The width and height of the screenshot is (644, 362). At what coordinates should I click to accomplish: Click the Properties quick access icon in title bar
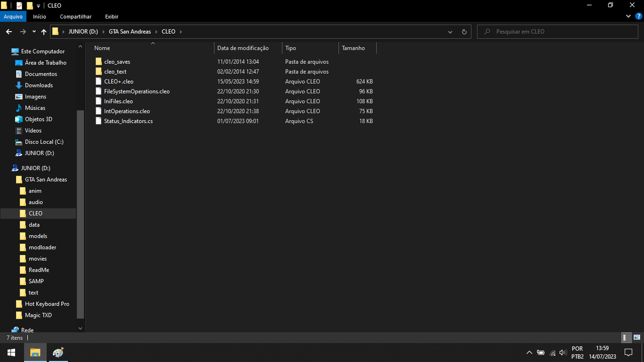coord(20,6)
